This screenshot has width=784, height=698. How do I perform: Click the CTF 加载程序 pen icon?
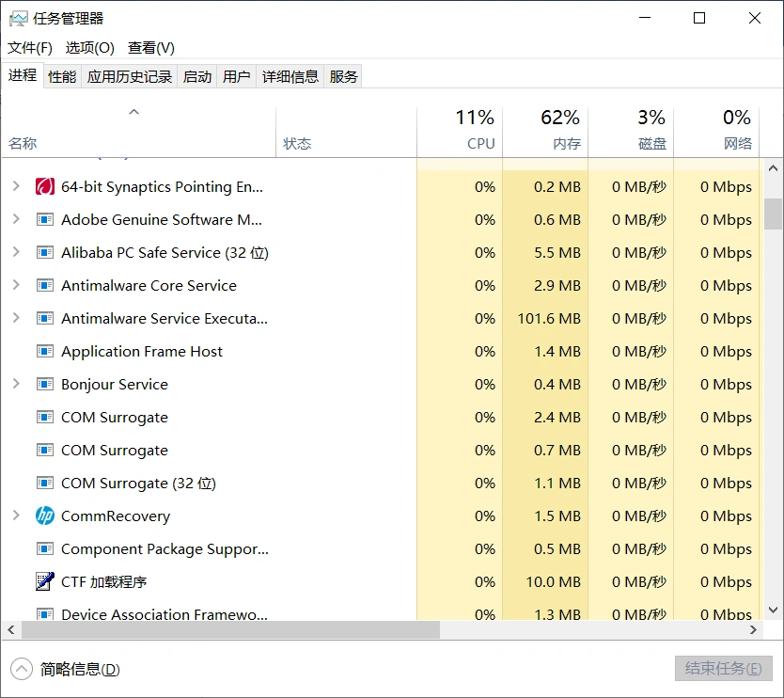[x=44, y=582]
